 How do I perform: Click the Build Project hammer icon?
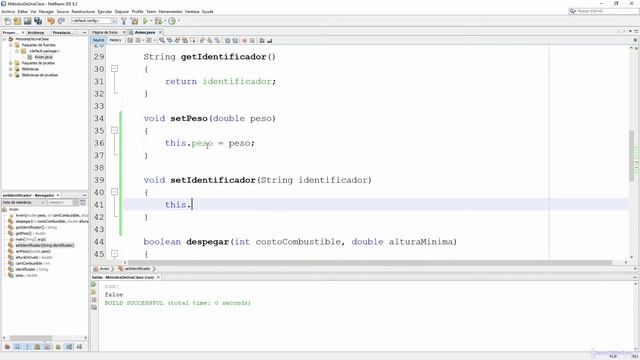pyautogui.click(x=124, y=21)
